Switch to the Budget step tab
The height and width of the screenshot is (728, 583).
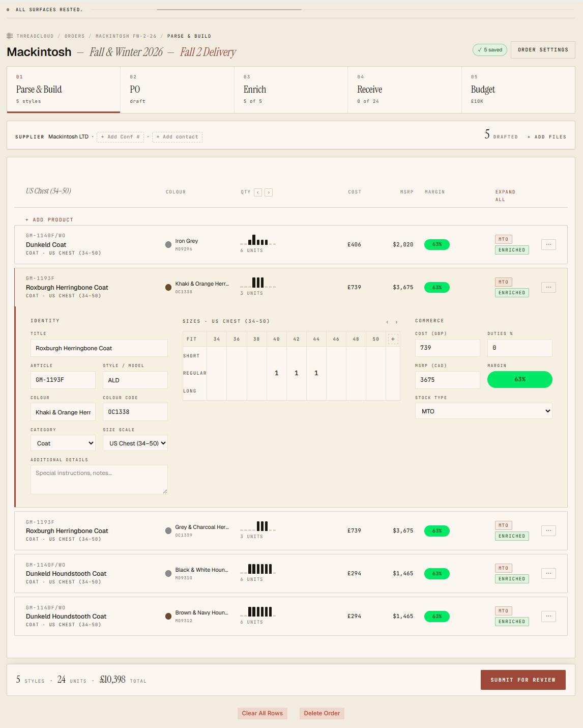coord(518,90)
